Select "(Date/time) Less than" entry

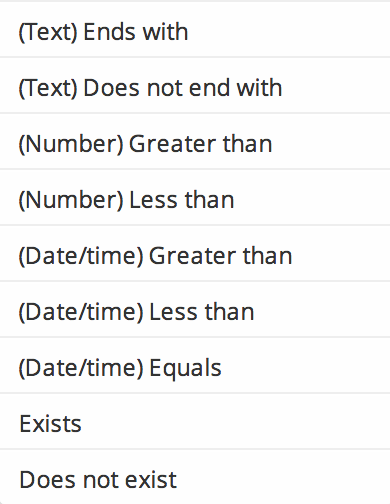195,309
